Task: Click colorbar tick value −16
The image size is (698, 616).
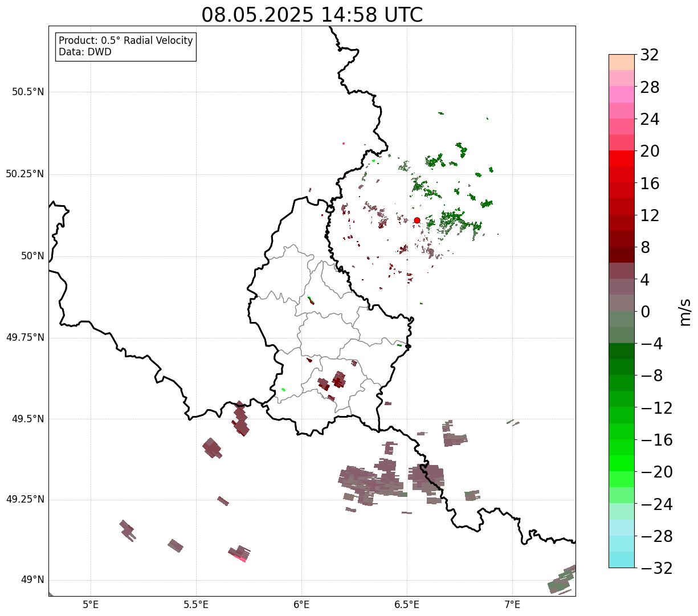Action: coord(656,440)
